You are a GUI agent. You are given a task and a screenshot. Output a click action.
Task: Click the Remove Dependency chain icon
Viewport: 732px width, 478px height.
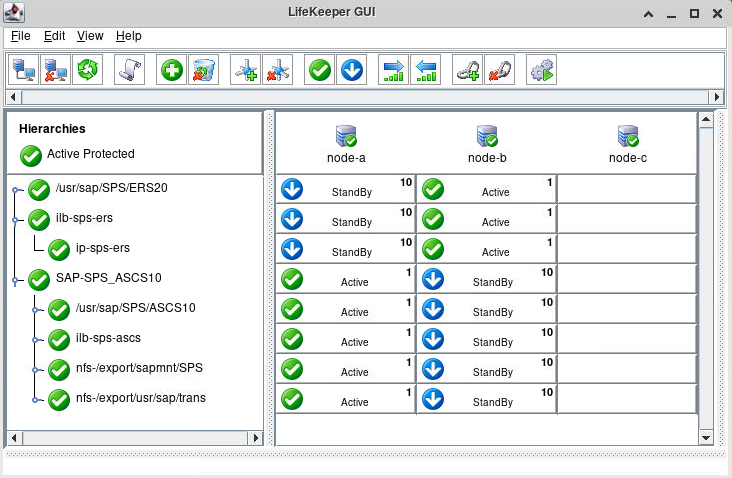click(x=500, y=70)
